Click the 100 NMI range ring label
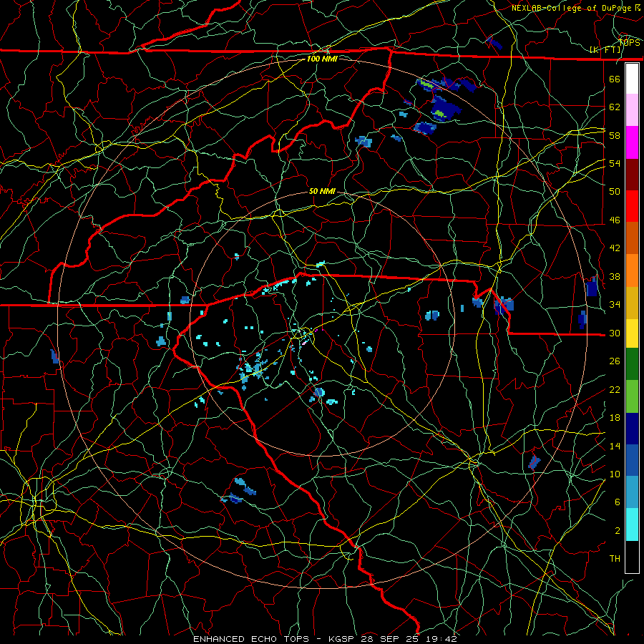 (x=322, y=59)
